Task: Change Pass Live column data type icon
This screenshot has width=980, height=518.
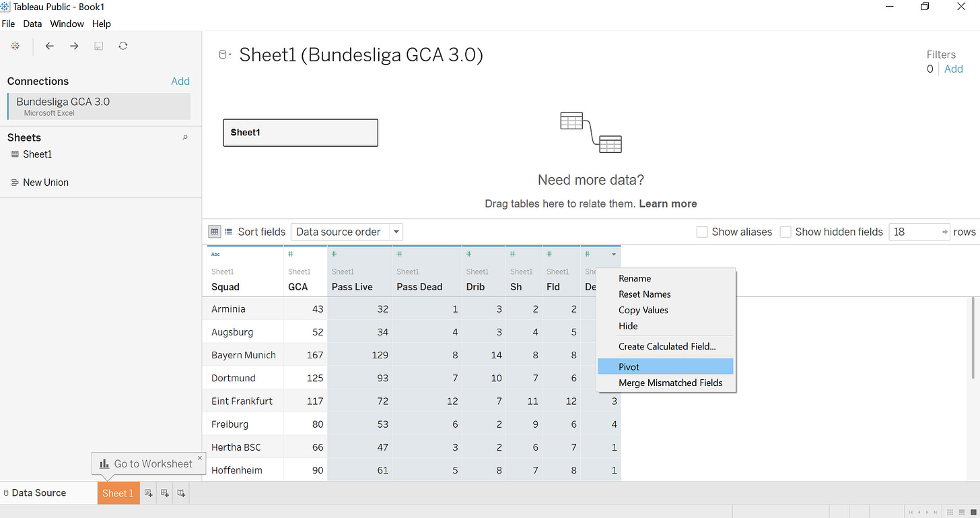Action: tap(335, 254)
